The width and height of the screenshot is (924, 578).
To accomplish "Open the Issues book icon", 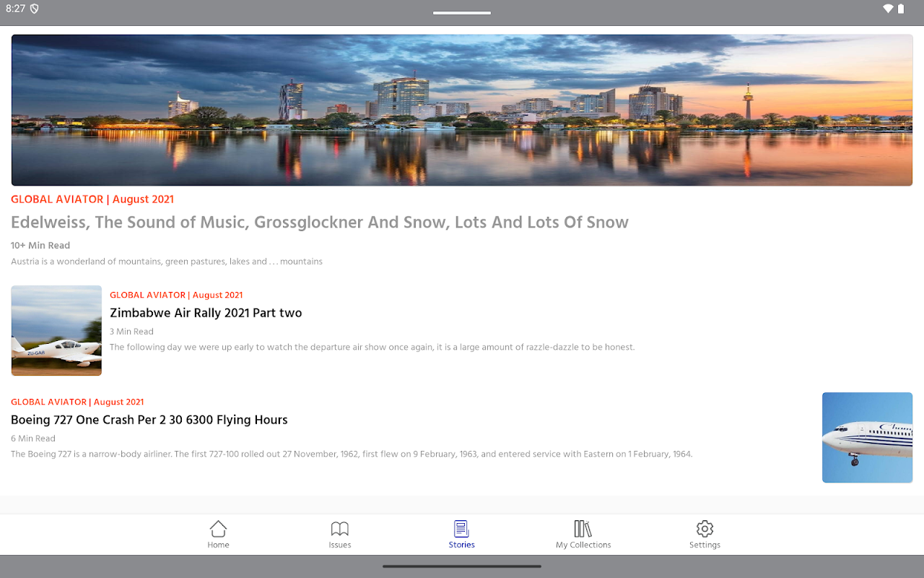I will [339, 529].
